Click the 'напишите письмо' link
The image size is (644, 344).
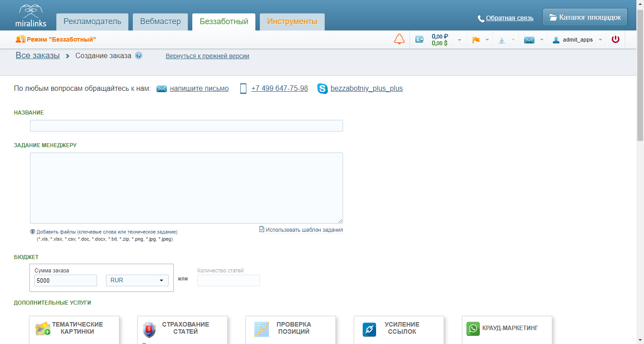pyautogui.click(x=199, y=89)
